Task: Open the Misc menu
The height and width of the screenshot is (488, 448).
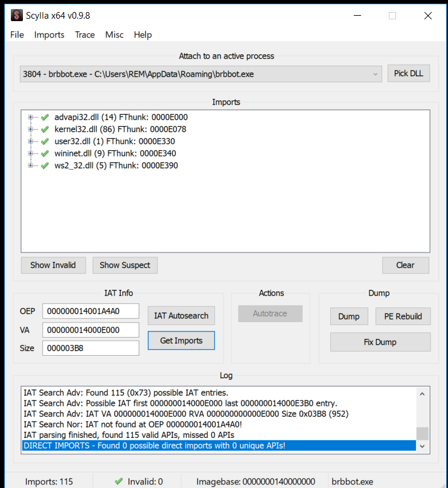Action: [114, 35]
